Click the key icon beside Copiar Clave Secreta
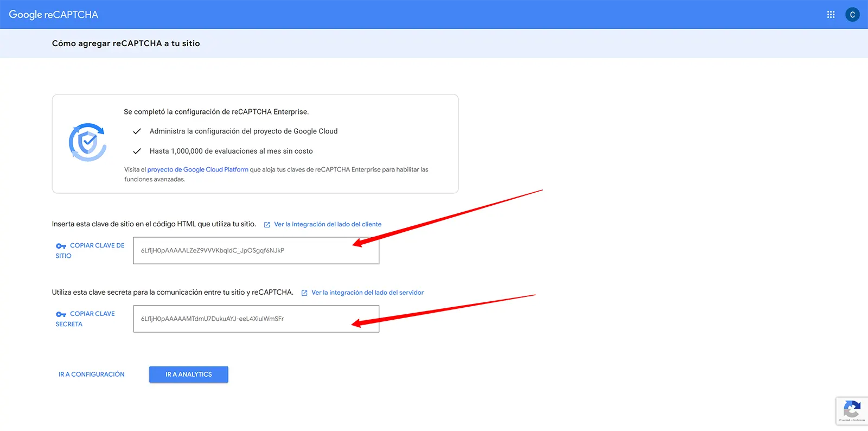868x431 pixels. click(61, 314)
